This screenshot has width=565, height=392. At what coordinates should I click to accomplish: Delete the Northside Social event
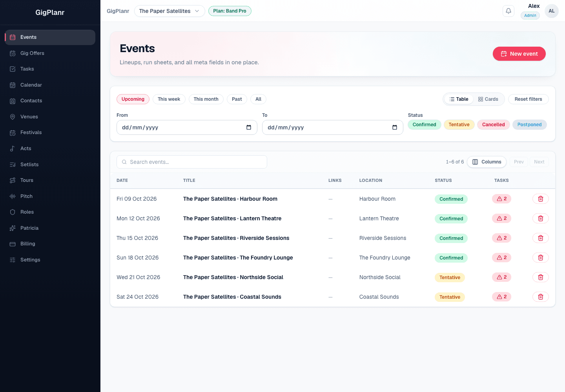click(541, 277)
